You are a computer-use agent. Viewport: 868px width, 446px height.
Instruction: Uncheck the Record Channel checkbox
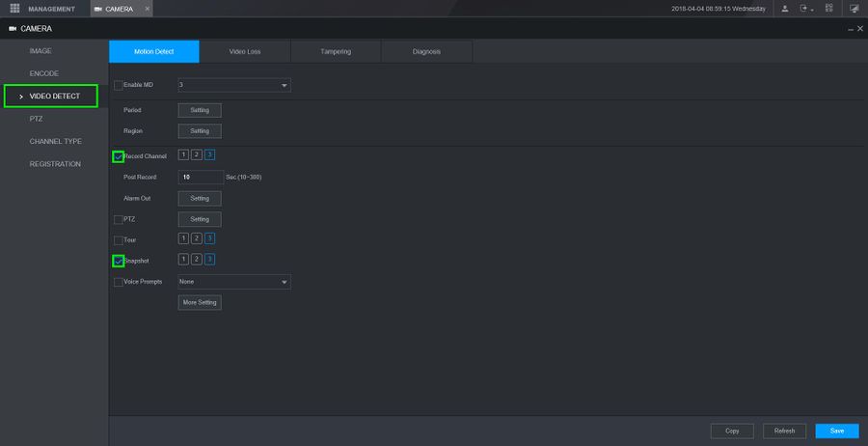[118, 156]
